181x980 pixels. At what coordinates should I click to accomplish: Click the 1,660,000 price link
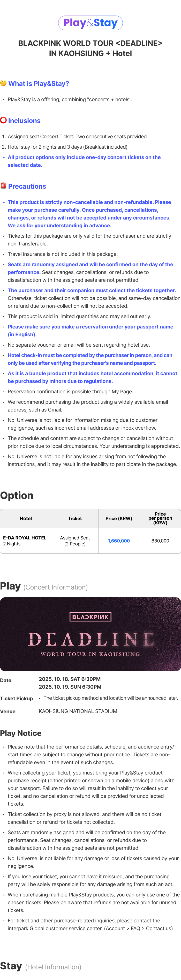click(x=119, y=541)
